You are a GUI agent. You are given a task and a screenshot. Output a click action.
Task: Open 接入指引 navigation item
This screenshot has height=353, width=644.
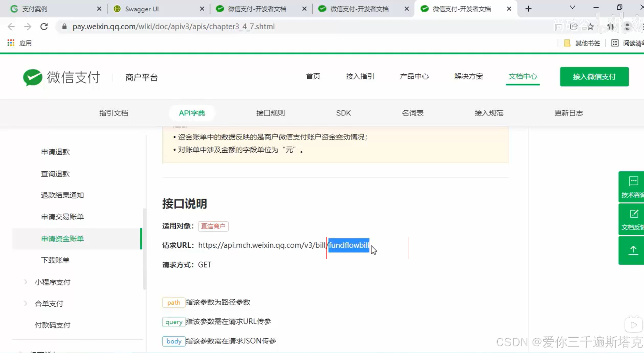point(360,76)
